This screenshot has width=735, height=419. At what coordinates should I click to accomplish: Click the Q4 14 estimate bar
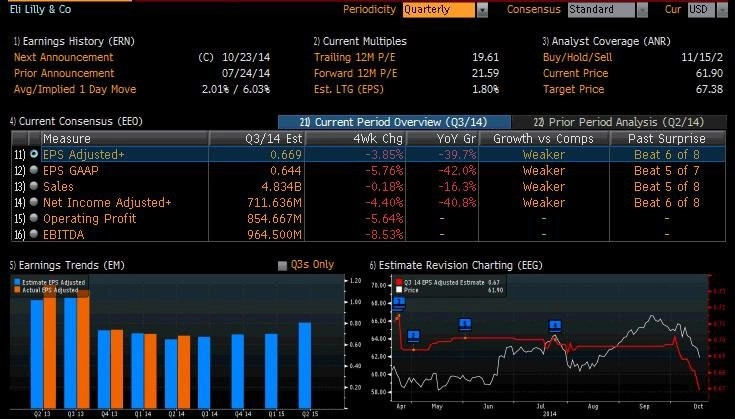click(238, 371)
